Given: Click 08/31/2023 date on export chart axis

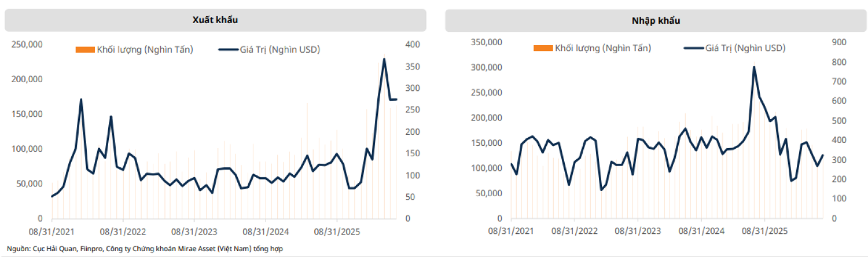Looking at the screenshot, I should 194,232.
